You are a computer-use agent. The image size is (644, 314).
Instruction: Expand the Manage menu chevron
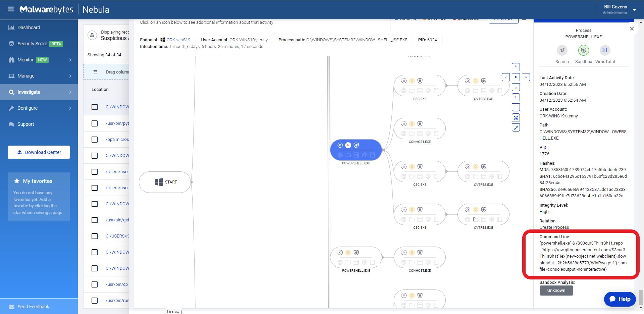(x=70, y=76)
